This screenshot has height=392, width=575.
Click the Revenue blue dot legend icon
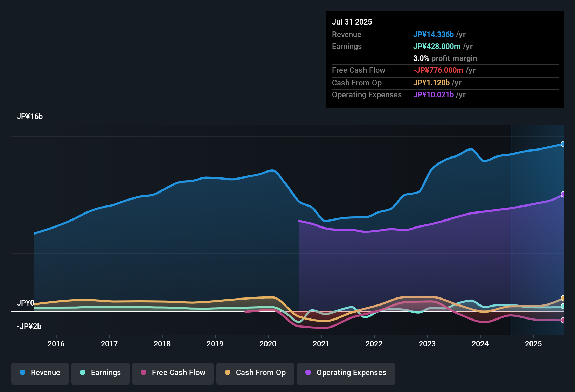coord(22,373)
